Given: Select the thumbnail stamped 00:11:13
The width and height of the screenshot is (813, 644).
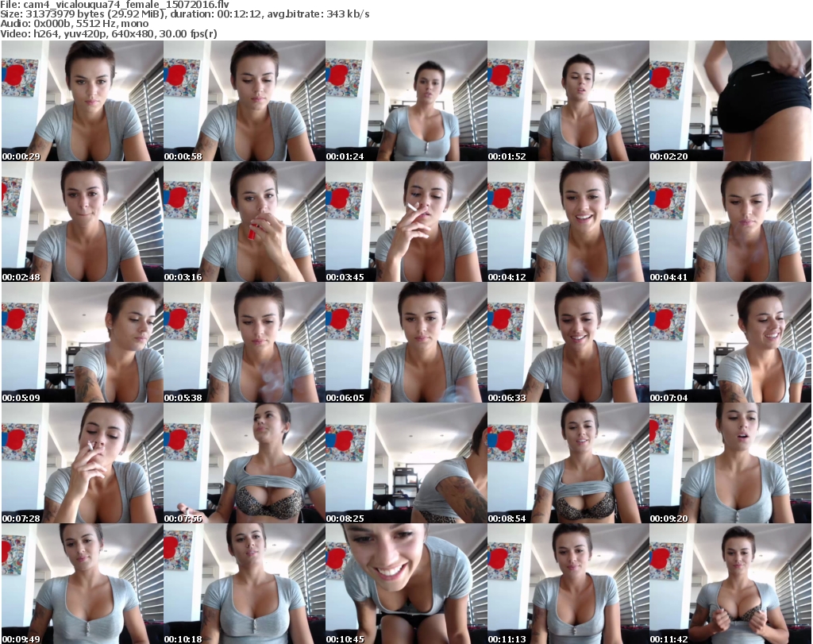Looking at the screenshot, I should [x=568, y=584].
